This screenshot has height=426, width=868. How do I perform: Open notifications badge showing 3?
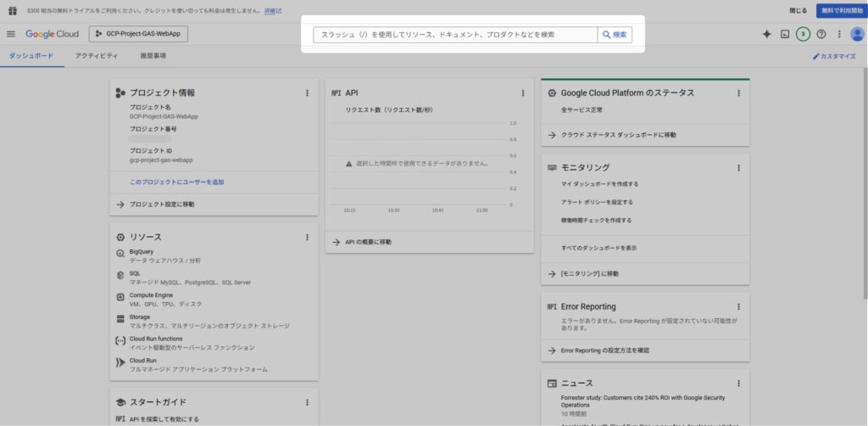point(803,34)
